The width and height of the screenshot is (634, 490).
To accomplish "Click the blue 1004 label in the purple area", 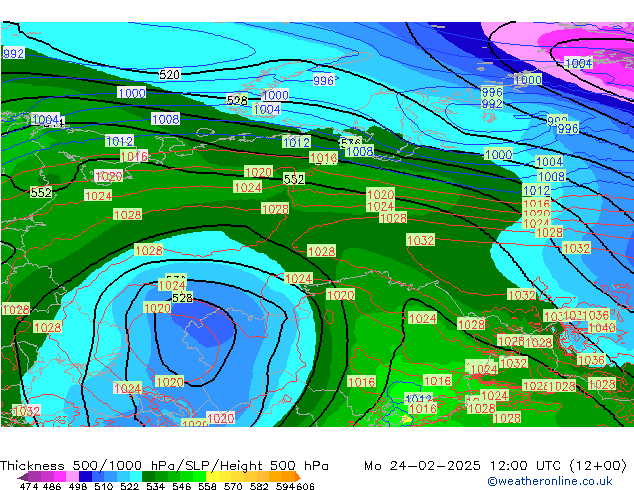I will (x=578, y=63).
